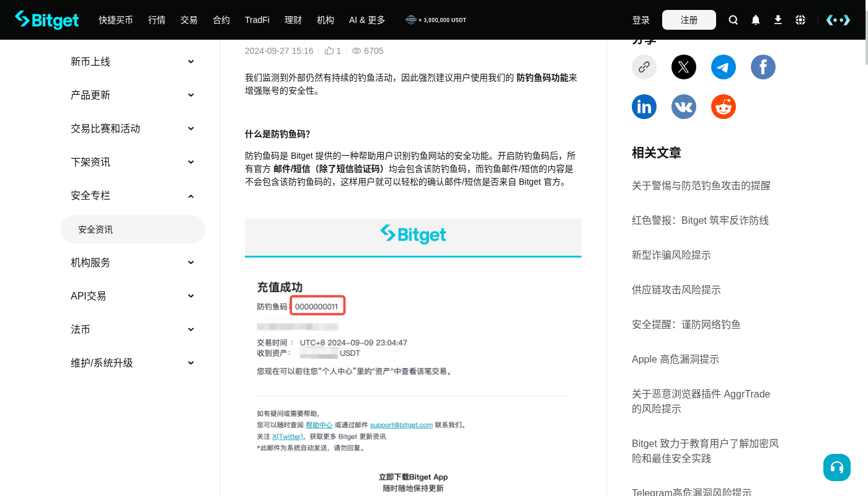The image size is (868, 496).
Task: Share the article on VK
Action: (x=684, y=107)
